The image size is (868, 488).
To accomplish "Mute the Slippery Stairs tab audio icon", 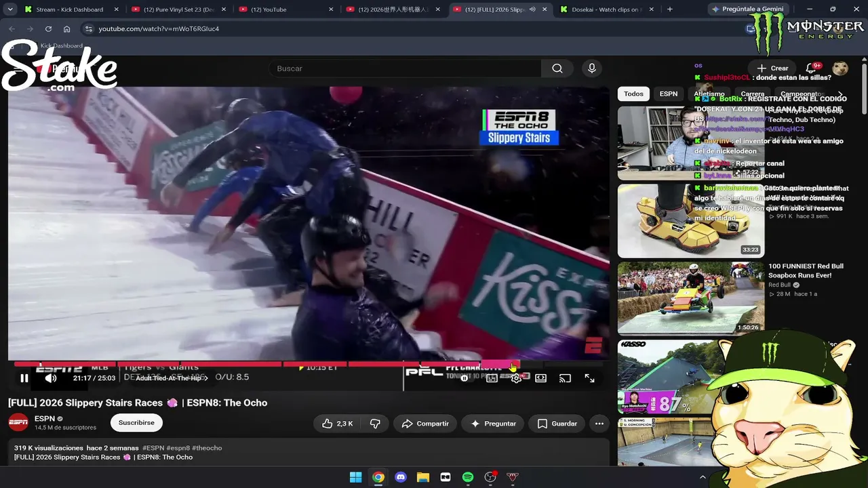I will [x=532, y=9].
